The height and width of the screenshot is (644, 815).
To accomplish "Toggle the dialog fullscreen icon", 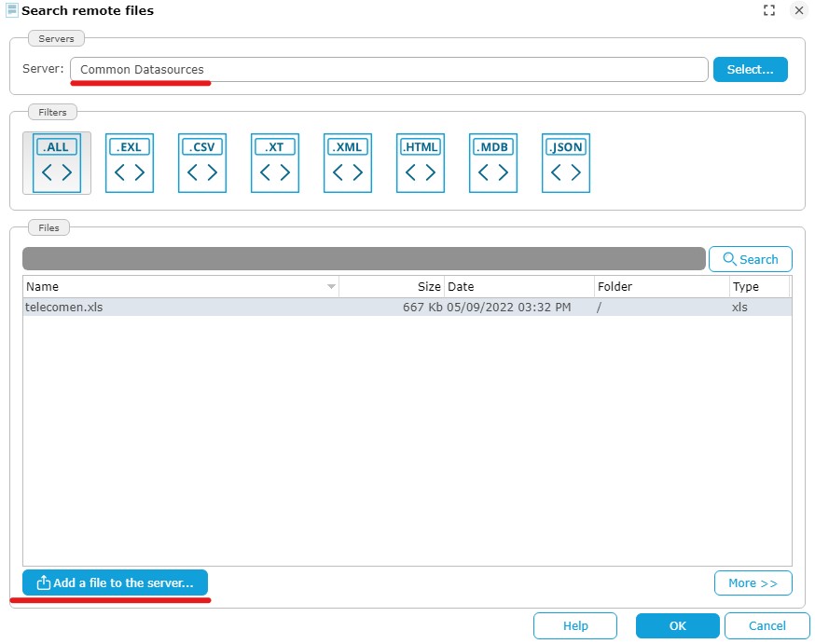I will pos(769,10).
